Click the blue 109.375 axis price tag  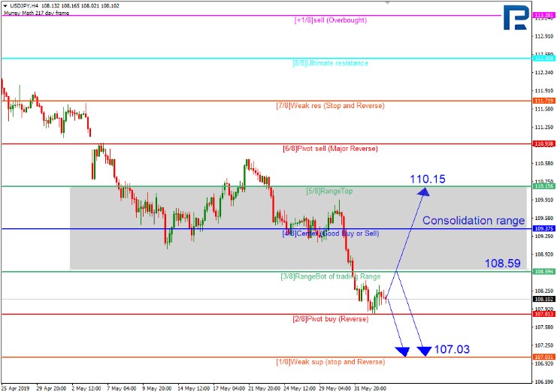[x=542, y=229]
